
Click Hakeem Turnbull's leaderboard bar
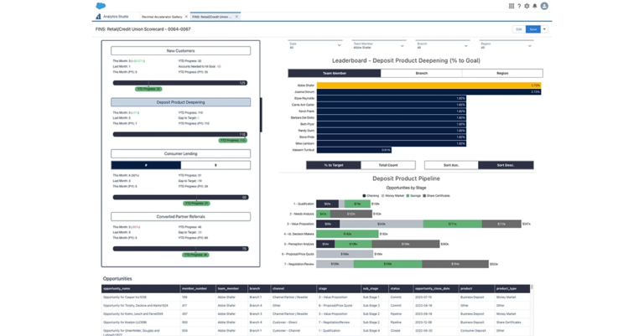[x=354, y=150]
